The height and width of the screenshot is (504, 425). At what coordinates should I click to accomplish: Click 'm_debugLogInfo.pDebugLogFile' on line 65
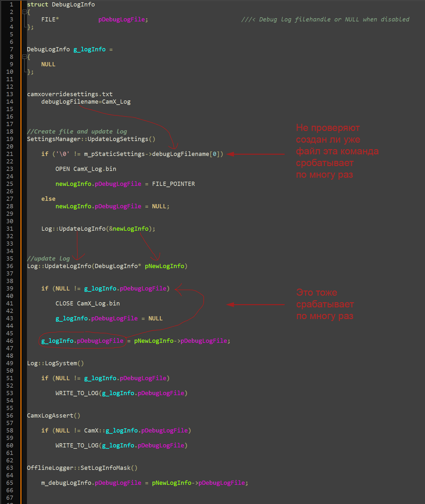(91, 483)
